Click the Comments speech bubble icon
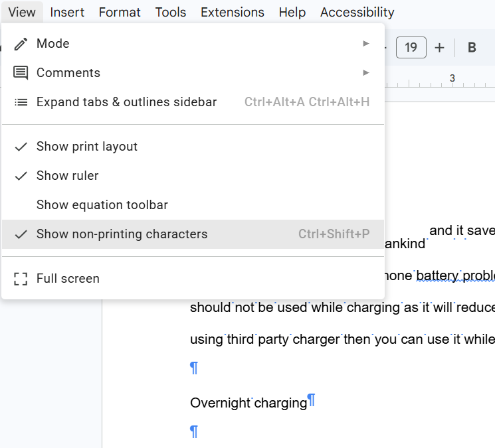Screen dimensions: 495x448 (x=21, y=73)
